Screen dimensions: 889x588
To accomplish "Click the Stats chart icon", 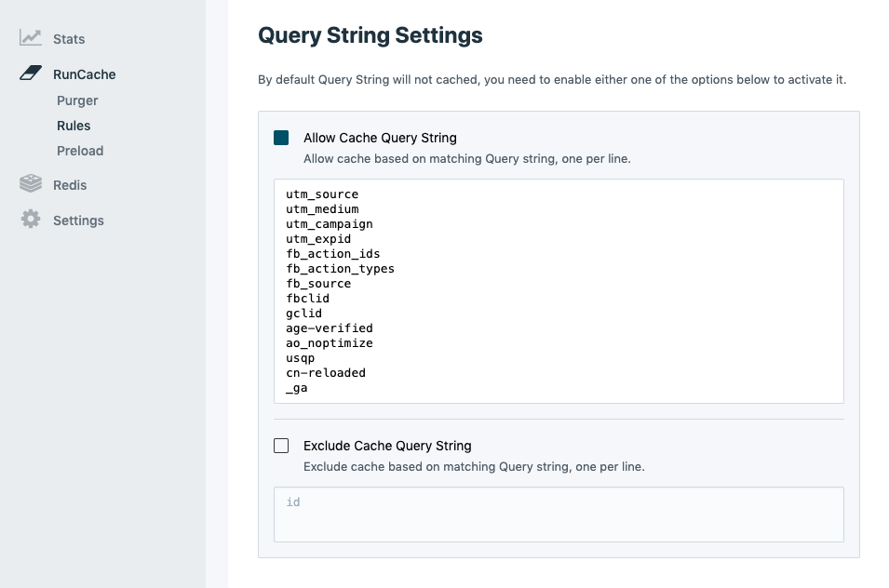I will (x=31, y=38).
